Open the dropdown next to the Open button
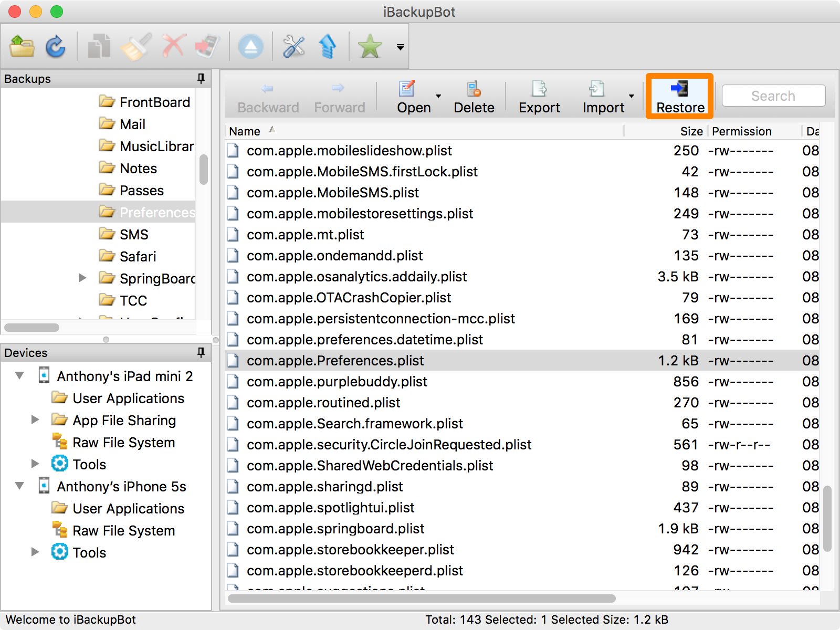The height and width of the screenshot is (630, 840). pyautogui.click(x=437, y=96)
